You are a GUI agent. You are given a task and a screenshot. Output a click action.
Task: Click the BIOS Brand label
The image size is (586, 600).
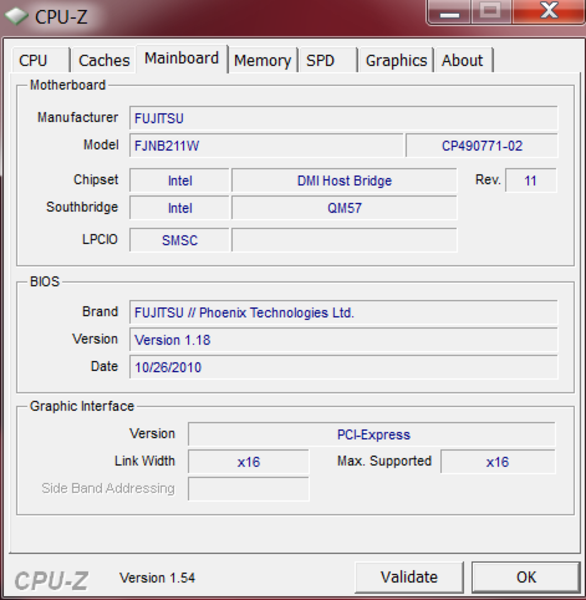pyautogui.click(x=100, y=311)
